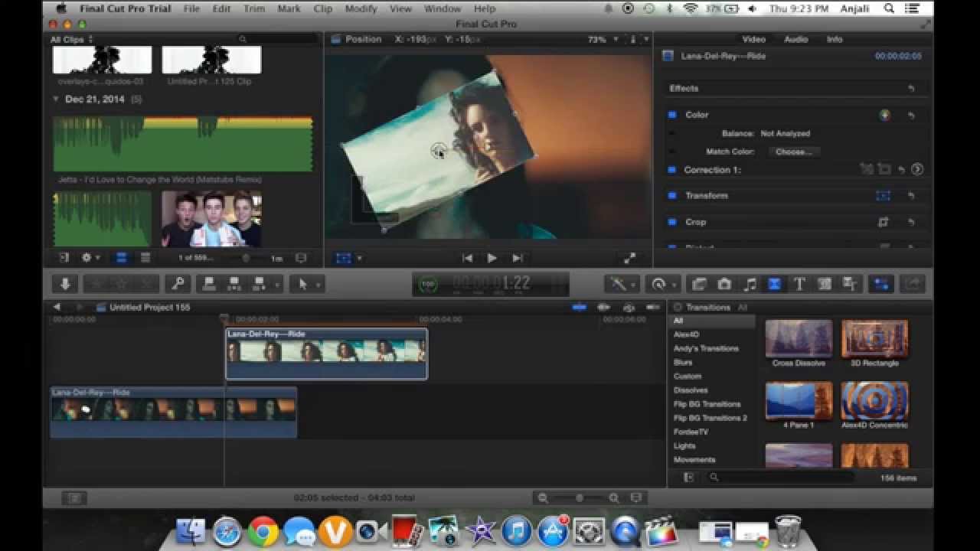
Task: Open the Music and Sound browser icon
Action: [x=750, y=284]
